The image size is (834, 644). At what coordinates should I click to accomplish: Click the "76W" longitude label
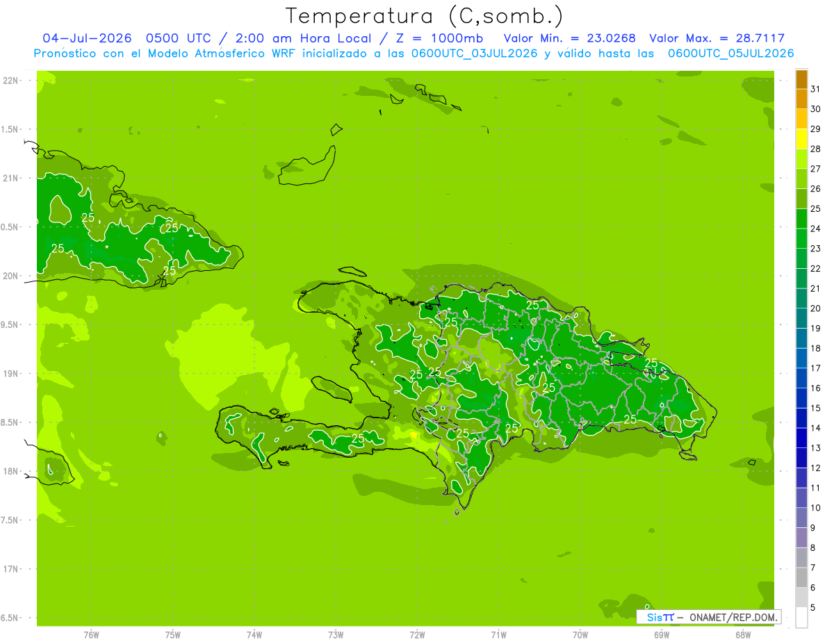point(91,635)
